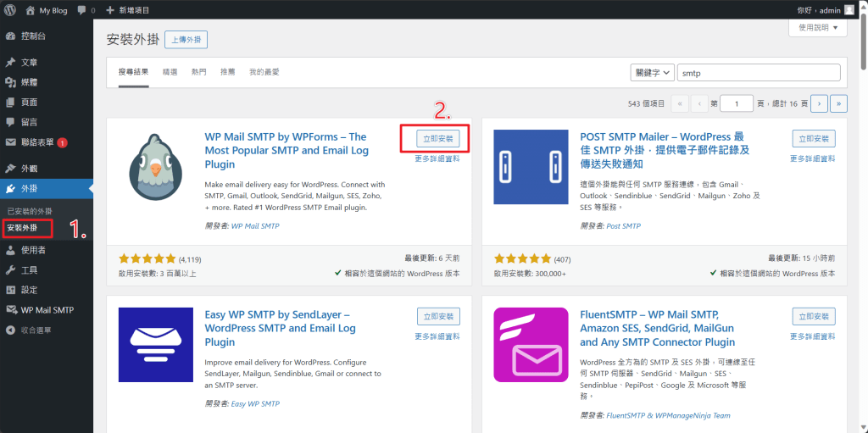The width and height of the screenshot is (868, 433).
Task: Open WP Mail SMTP envelope icon in sidebar
Action: click(x=10, y=310)
